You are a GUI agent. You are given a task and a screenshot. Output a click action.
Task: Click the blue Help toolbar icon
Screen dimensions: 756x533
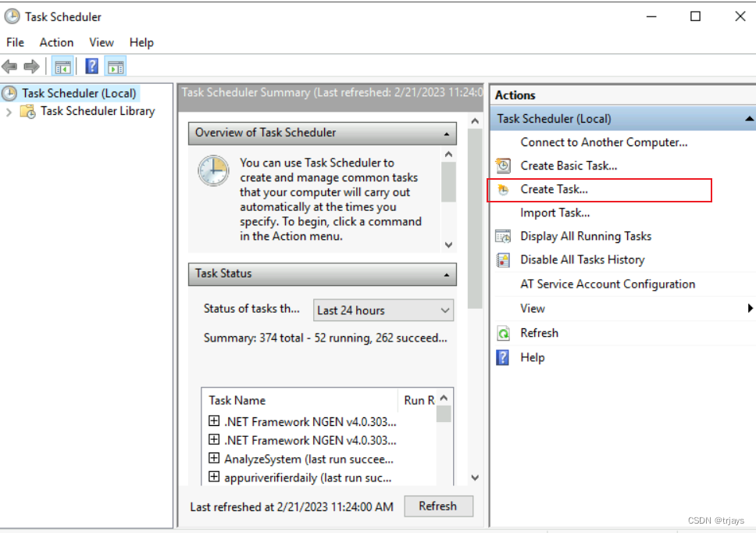91,66
